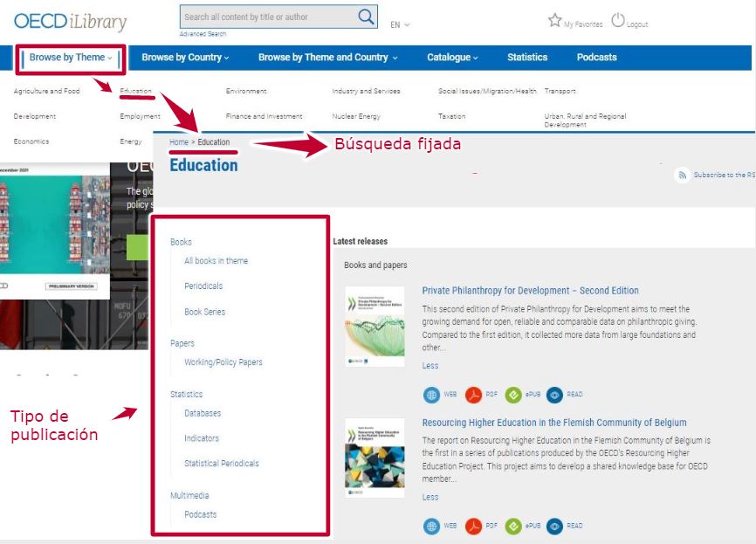Open Podcasts in the sidebar list
Screen dimensions: 756x544
pos(200,514)
